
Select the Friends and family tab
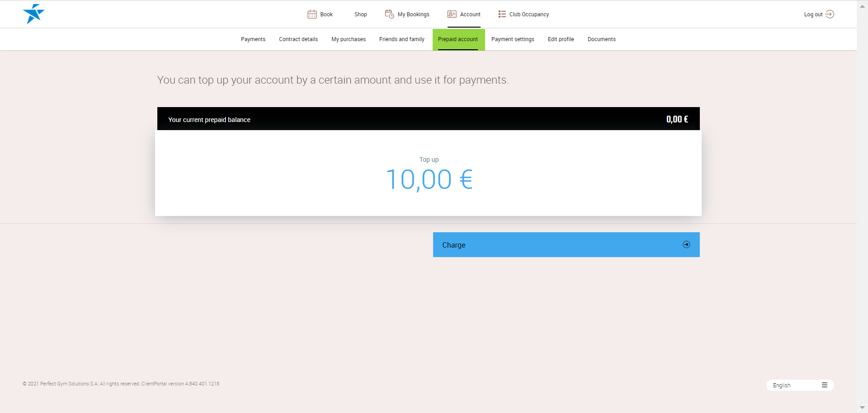coord(402,39)
